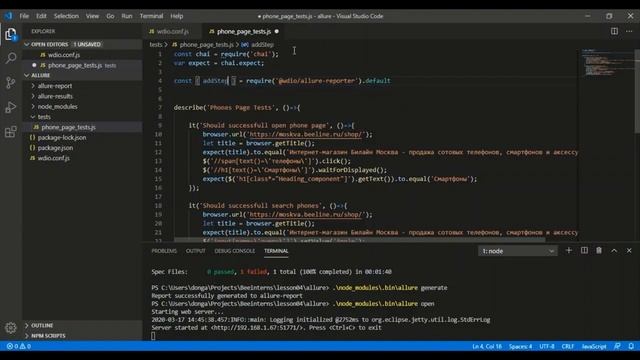Viewport: 640px width, 360px height.
Task: Open the Run and Debug view
Action: [11, 107]
